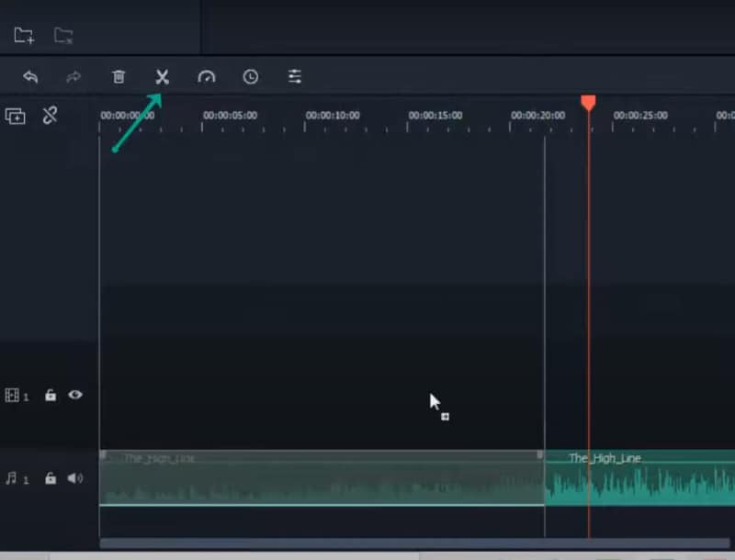This screenshot has width=735, height=560.
Task: Hide video track 1 with eye icon
Action: (x=75, y=395)
